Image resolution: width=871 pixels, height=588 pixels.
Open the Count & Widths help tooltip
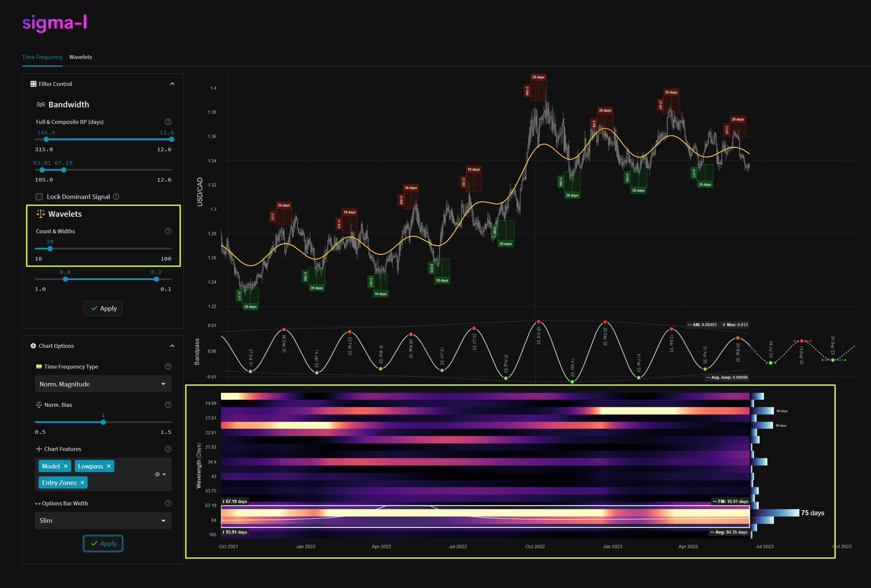(x=168, y=231)
